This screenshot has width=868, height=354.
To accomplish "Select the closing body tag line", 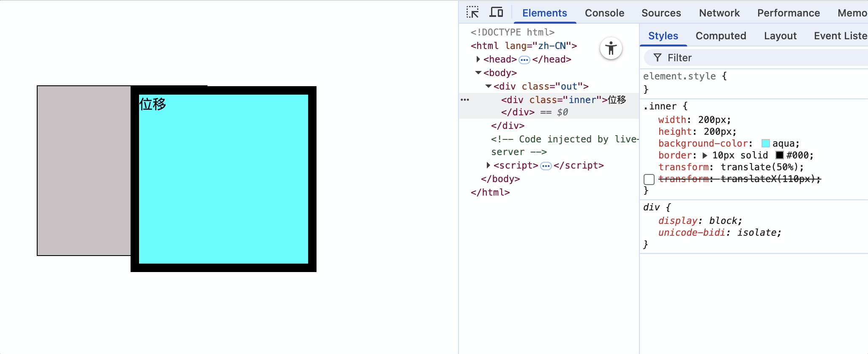I will pos(500,179).
